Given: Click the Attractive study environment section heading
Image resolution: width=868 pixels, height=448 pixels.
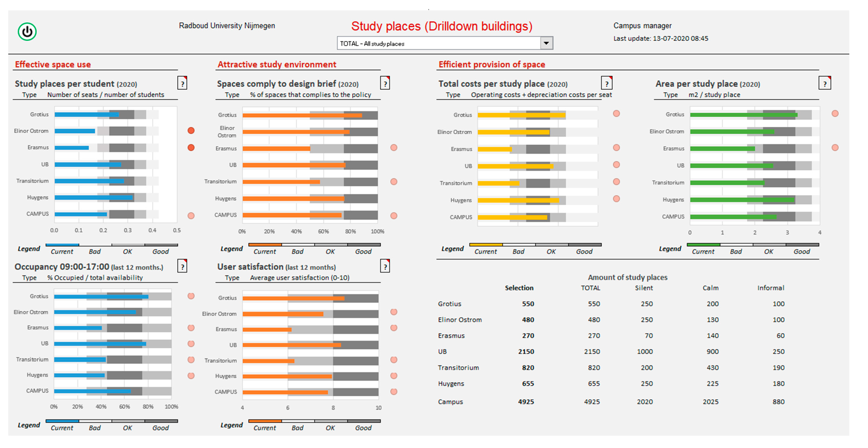Looking at the screenshot, I should tap(277, 64).
